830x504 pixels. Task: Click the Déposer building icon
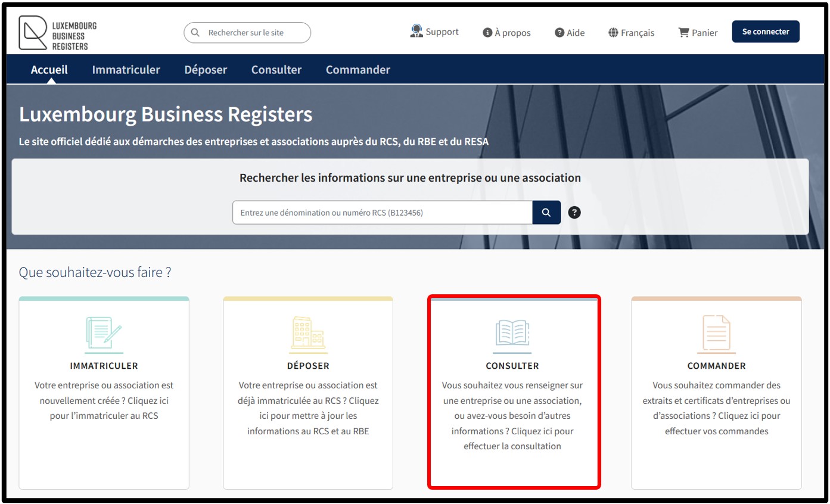coord(307,334)
